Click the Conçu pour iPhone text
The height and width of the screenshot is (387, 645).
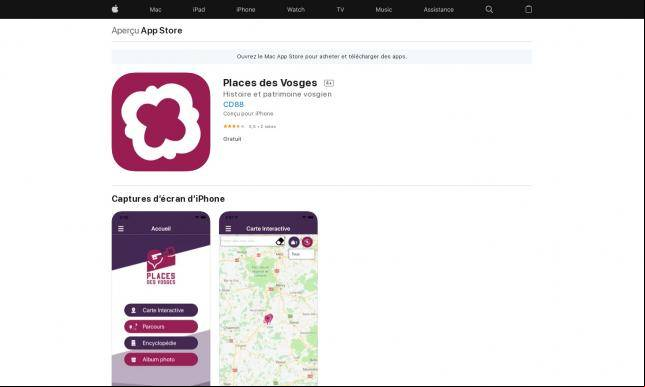pyautogui.click(x=248, y=114)
